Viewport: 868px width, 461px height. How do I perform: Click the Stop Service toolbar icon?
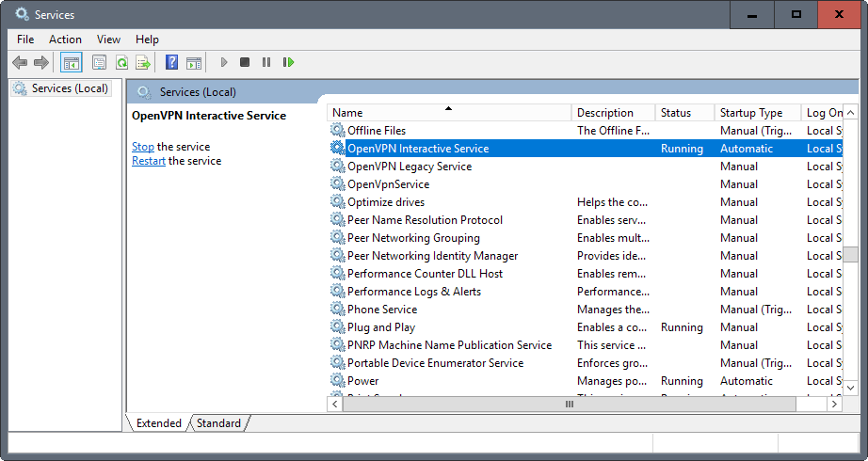pyautogui.click(x=245, y=62)
